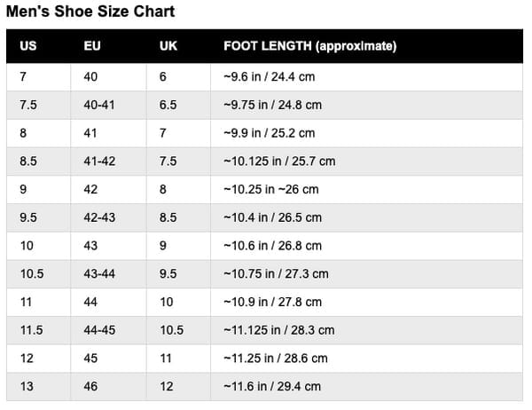Click the ~10.75 in / 27.3 cm cell
The image size is (532, 410).
tap(276, 274)
